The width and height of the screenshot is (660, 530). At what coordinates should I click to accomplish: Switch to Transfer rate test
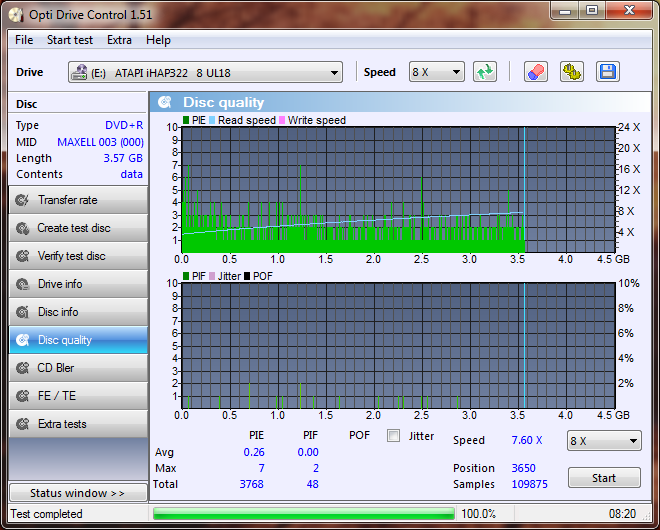78,200
